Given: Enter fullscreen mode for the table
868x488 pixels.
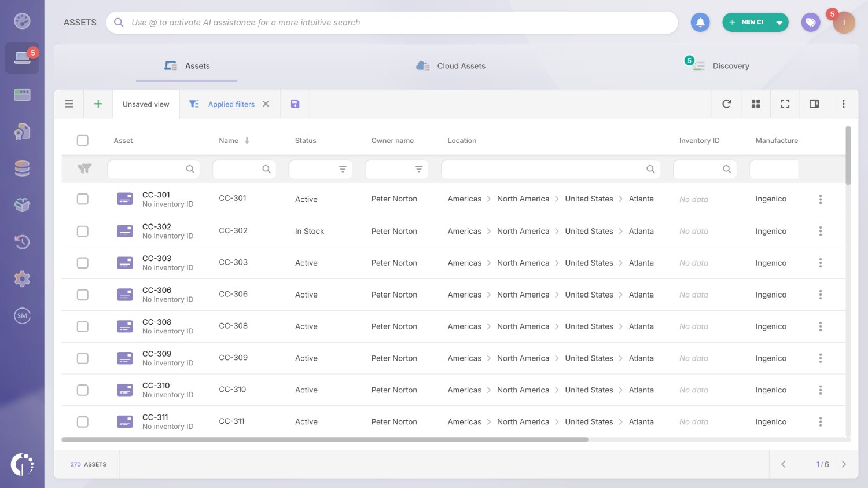Looking at the screenshot, I should click(x=785, y=104).
